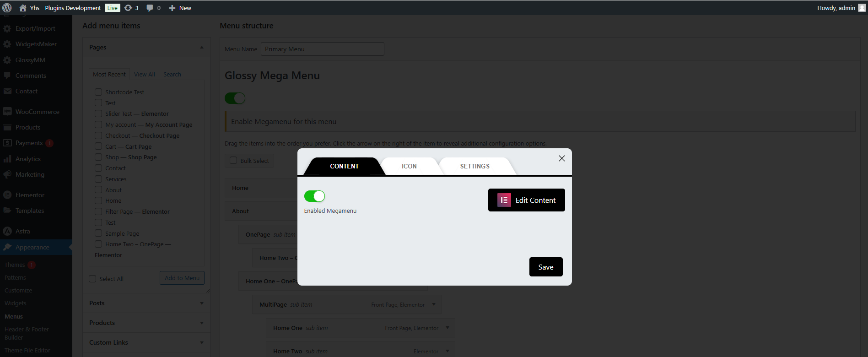
Task: Check the Services page checkbox
Action: (98, 179)
